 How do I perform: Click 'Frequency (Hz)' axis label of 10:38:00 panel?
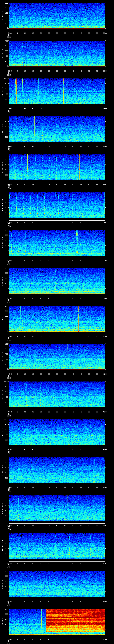click(3, 280)
